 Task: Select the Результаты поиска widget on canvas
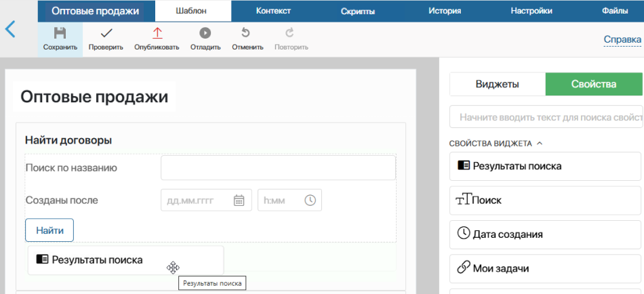125,260
